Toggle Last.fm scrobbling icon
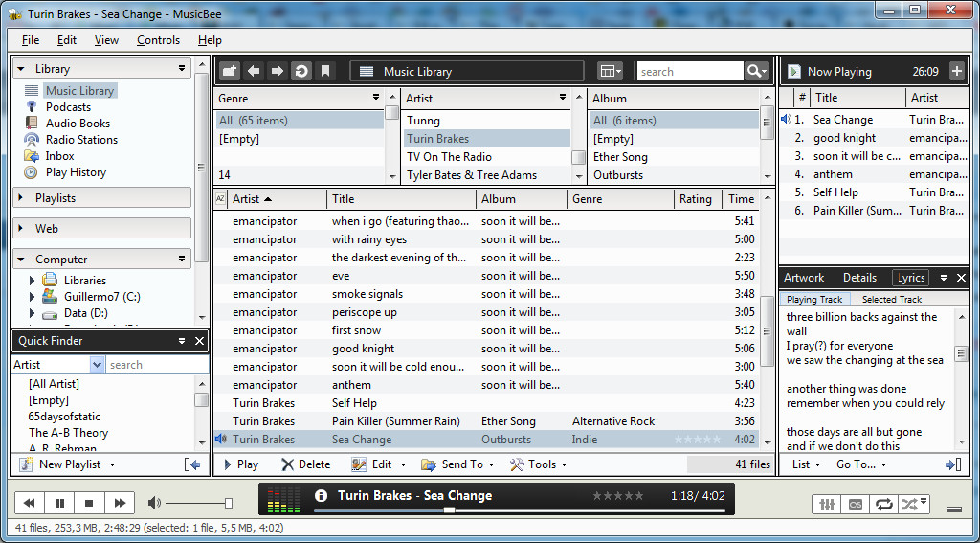 [855, 504]
